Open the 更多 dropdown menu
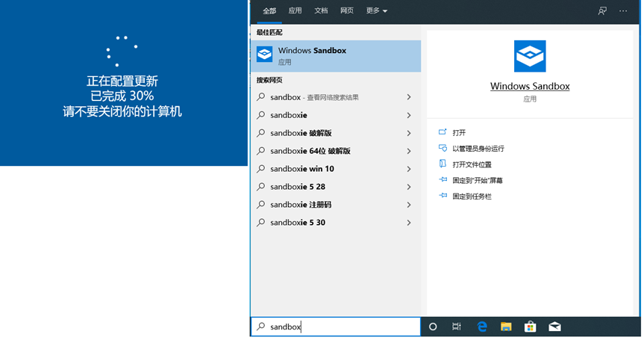This screenshot has width=644, height=343. (377, 10)
